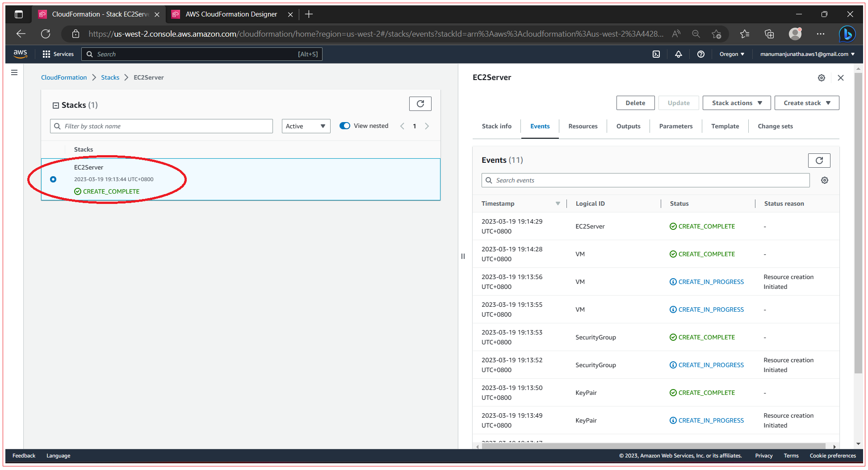Open browser favorites list
This screenshot has height=470, width=868.
point(744,34)
